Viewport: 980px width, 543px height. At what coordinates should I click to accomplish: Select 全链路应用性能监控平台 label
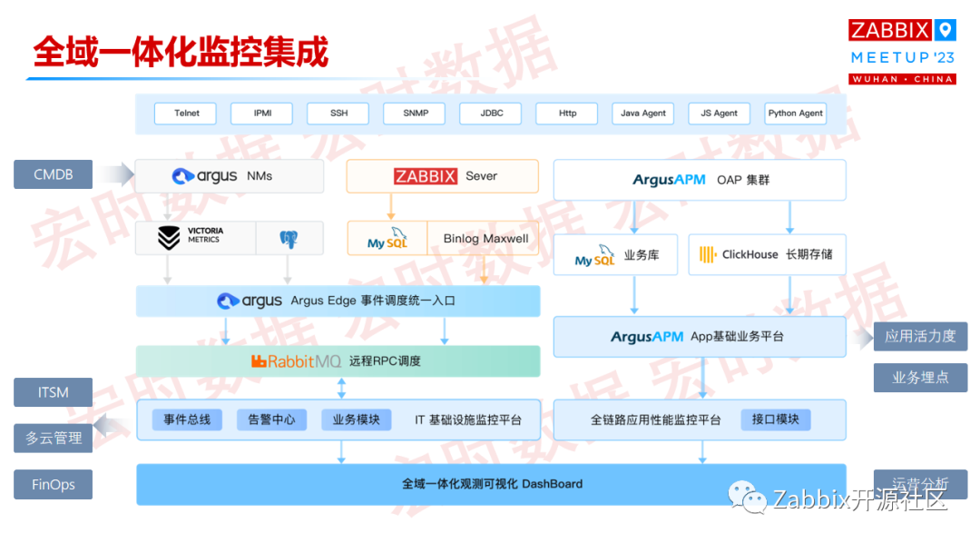pos(656,420)
